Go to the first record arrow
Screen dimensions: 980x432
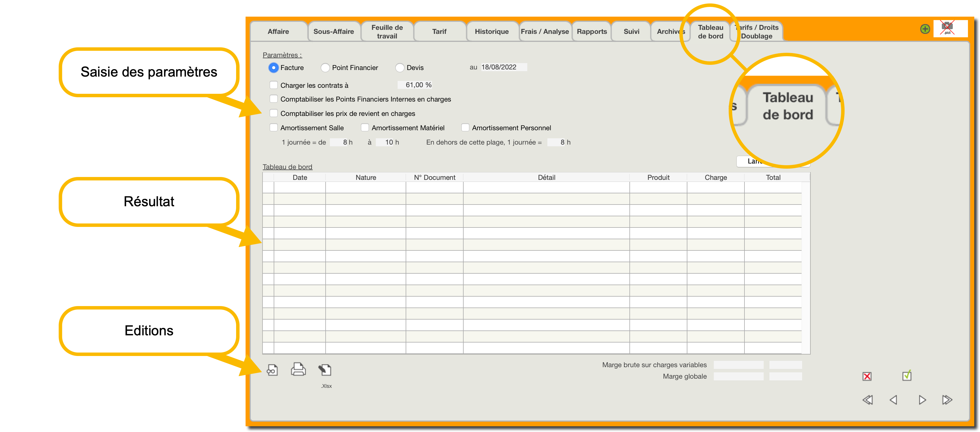click(x=867, y=400)
